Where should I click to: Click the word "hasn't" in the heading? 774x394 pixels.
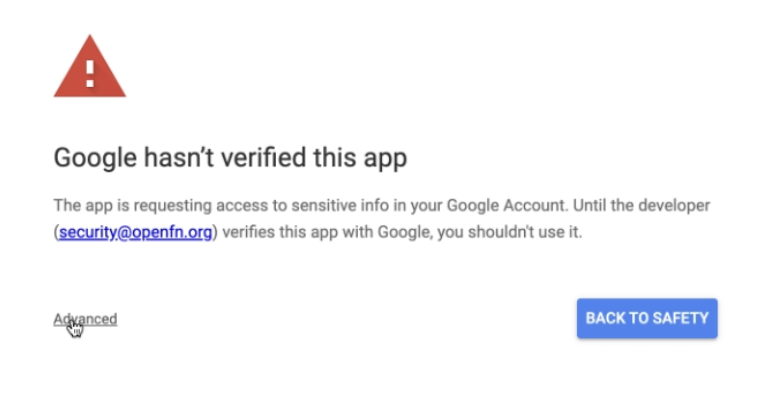179,158
